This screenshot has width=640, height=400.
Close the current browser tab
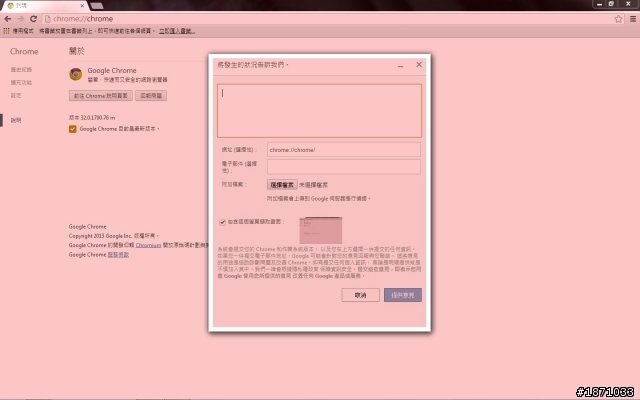coord(82,6)
